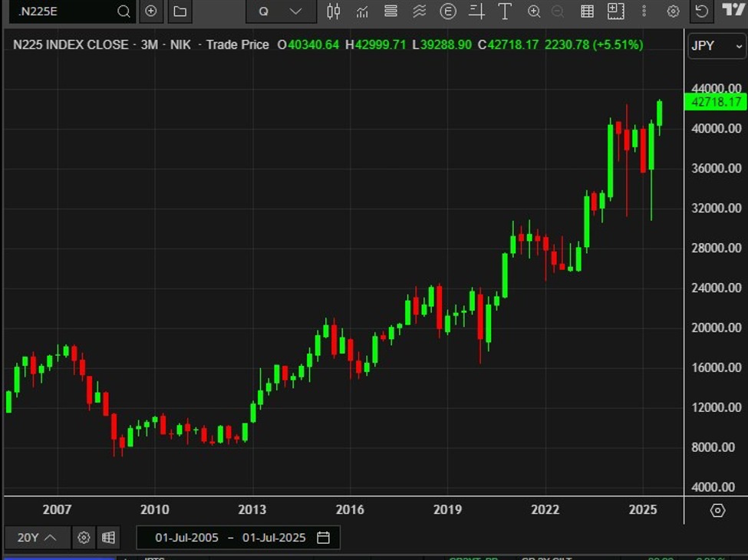Open the three-dot more options menu
This screenshot has height=560, width=748.
click(643, 12)
